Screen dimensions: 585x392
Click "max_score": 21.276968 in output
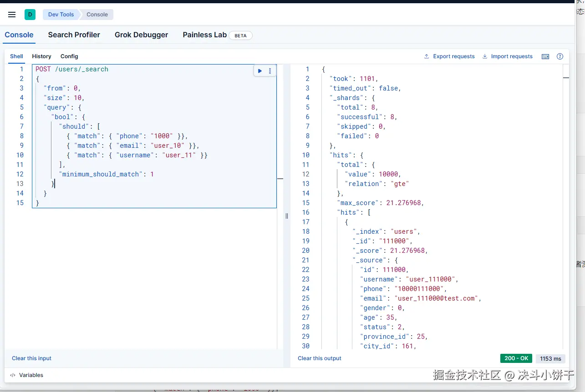coord(381,203)
